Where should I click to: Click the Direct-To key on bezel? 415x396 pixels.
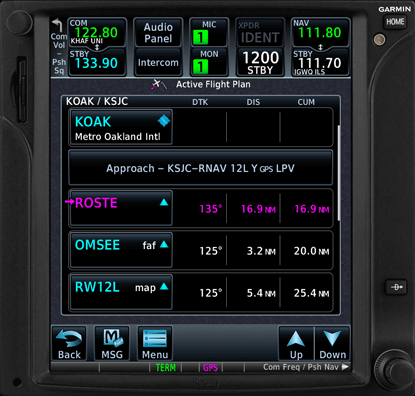(x=396, y=287)
